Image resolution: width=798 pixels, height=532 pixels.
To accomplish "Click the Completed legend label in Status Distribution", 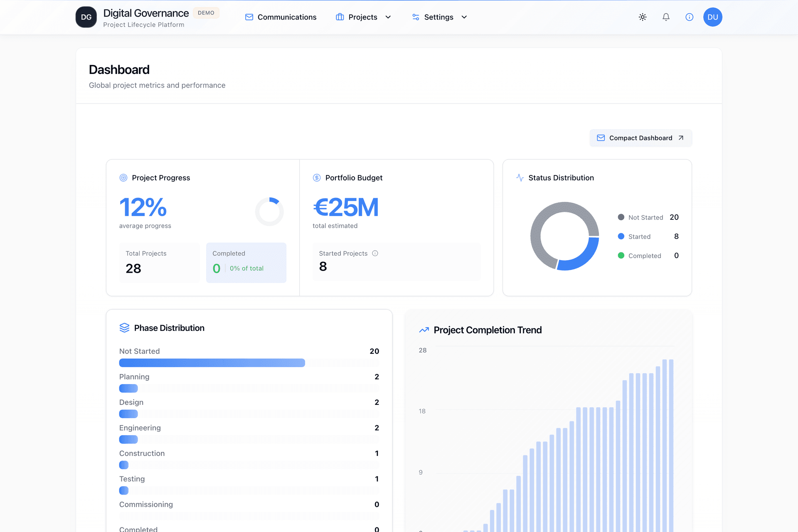I will click(645, 256).
